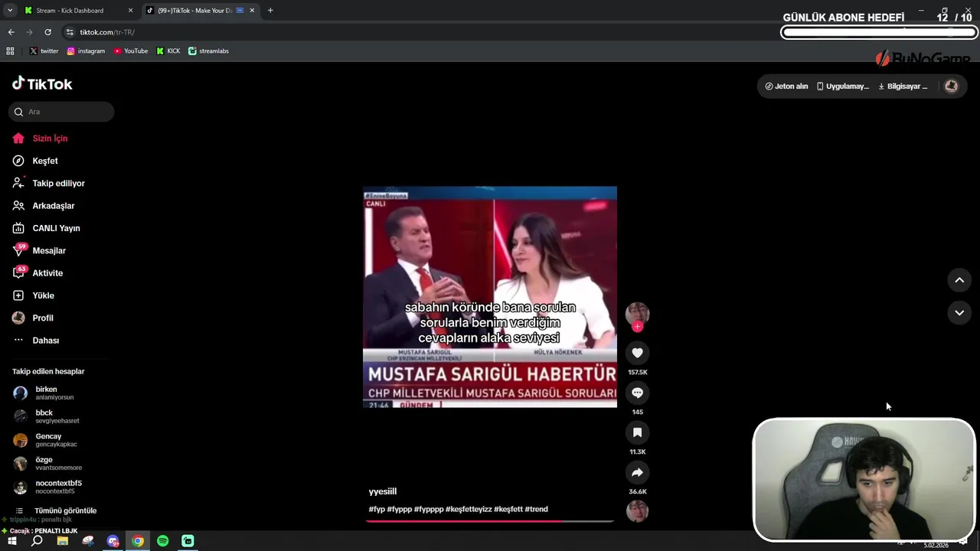The image size is (980, 551).
Task: Open YouTube bookmark
Action: [131, 51]
